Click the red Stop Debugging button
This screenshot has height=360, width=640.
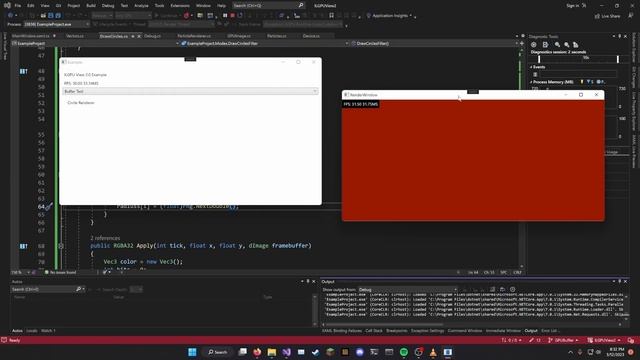click(x=232, y=16)
